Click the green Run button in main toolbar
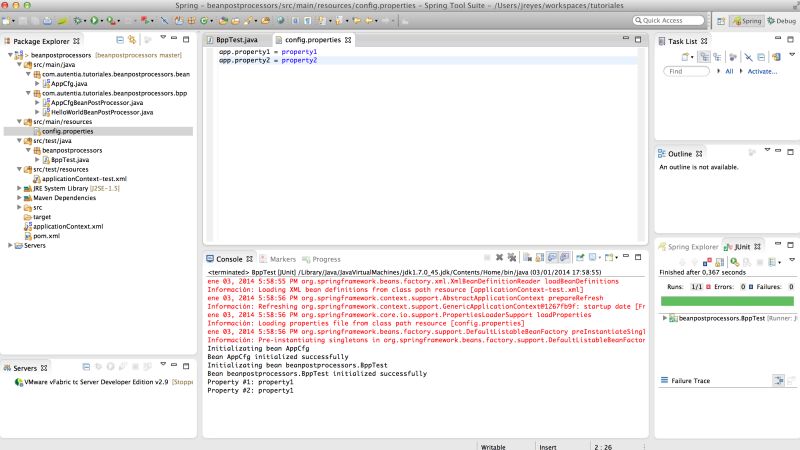800x450 pixels. 94,21
